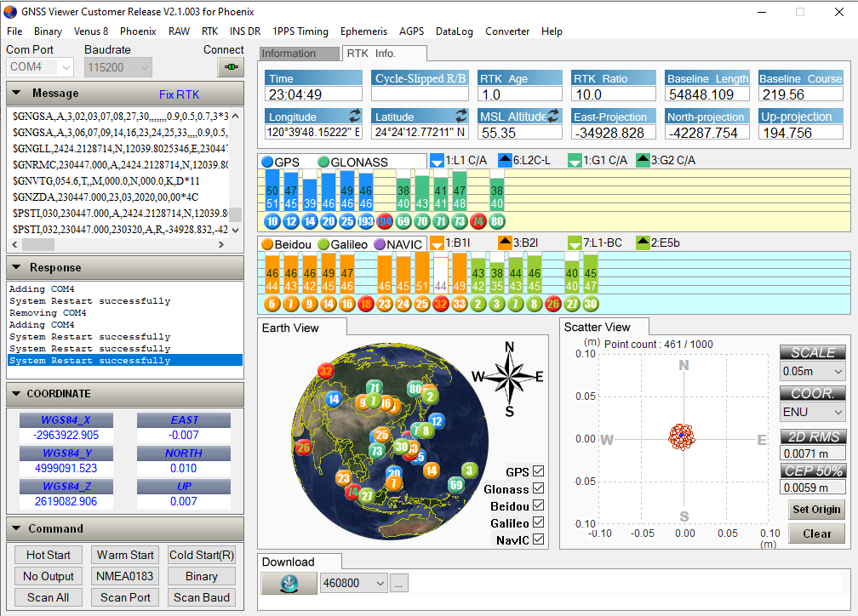Click the browse "..." button beside 460800
The height and width of the screenshot is (616, 858).
[x=400, y=584]
